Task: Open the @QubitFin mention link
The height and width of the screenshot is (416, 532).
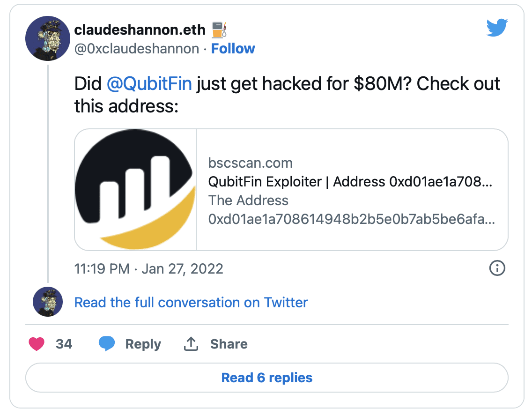Action: (x=149, y=83)
